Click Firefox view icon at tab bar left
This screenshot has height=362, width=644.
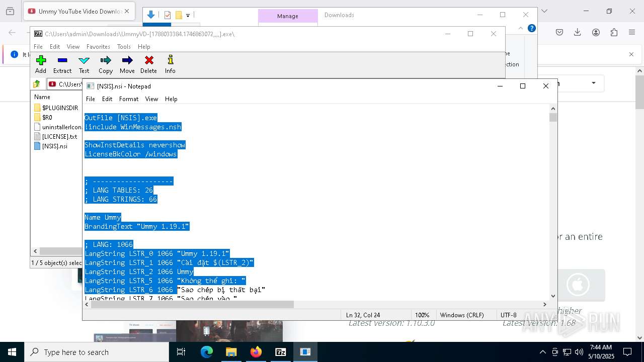[10, 11]
